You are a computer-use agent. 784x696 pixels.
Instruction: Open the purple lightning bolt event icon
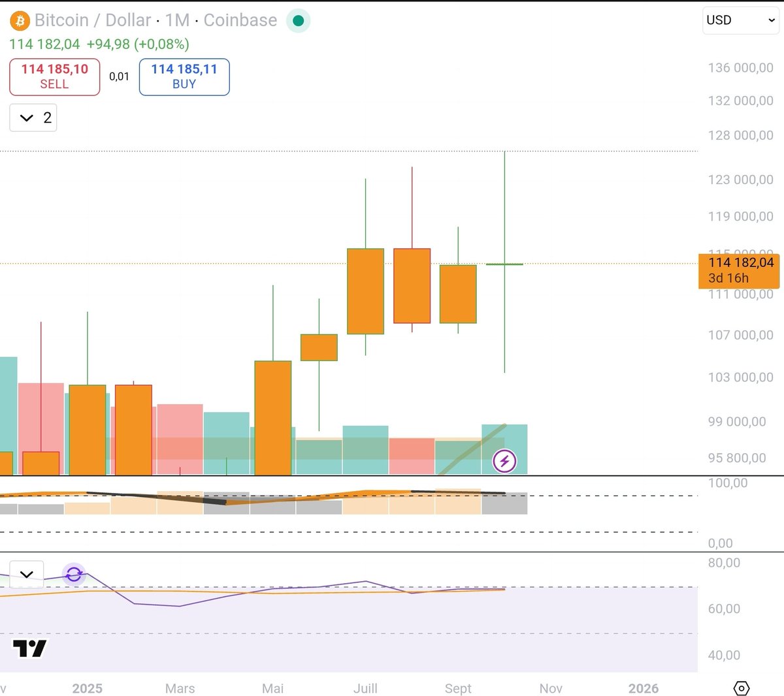tap(504, 461)
